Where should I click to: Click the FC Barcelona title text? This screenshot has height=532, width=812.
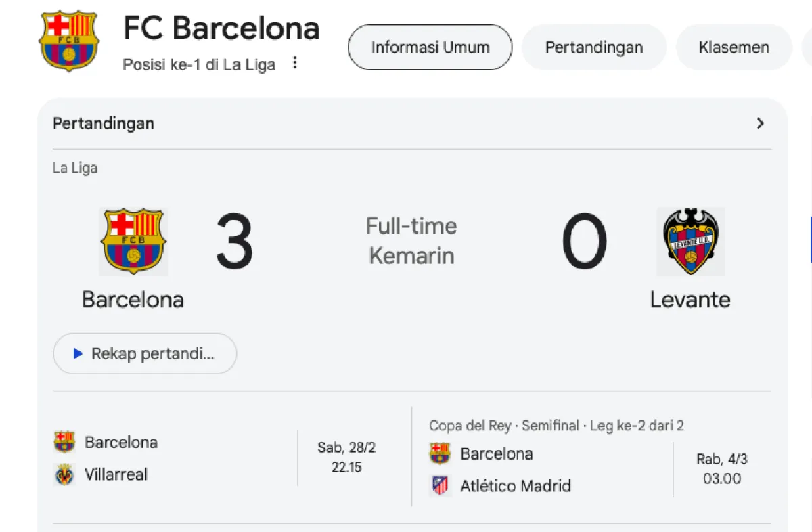[x=221, y=28]
